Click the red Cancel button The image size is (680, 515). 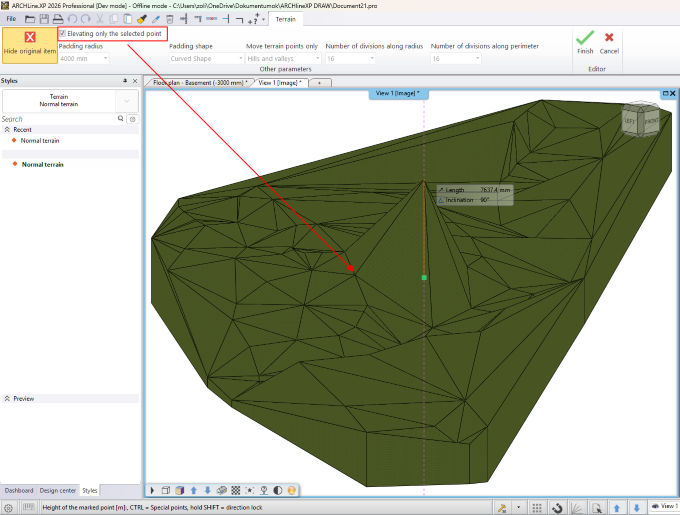coord(609,42)
